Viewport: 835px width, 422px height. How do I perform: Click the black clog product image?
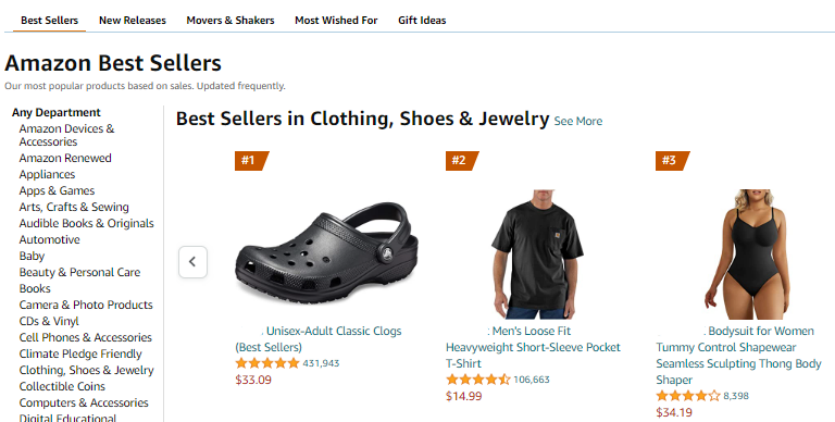(326, 253)
